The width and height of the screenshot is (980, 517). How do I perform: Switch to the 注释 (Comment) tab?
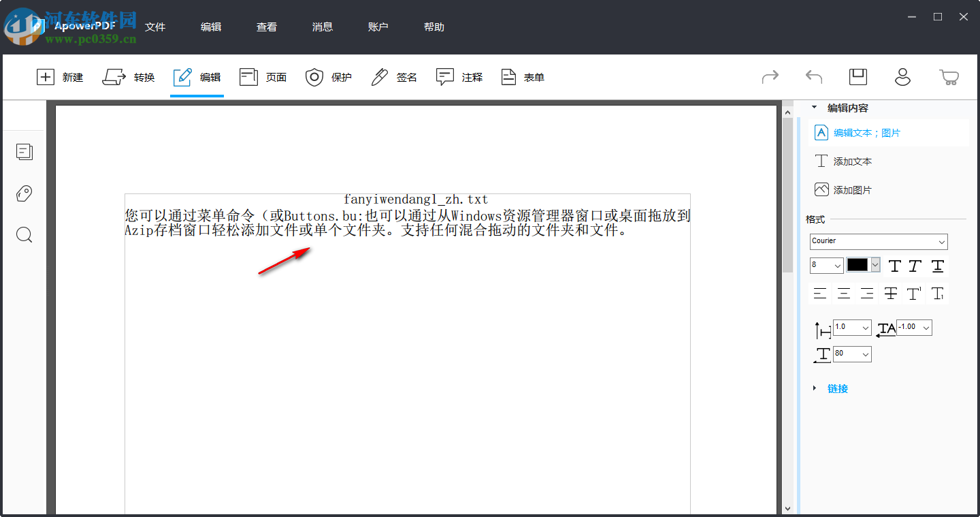460,77
